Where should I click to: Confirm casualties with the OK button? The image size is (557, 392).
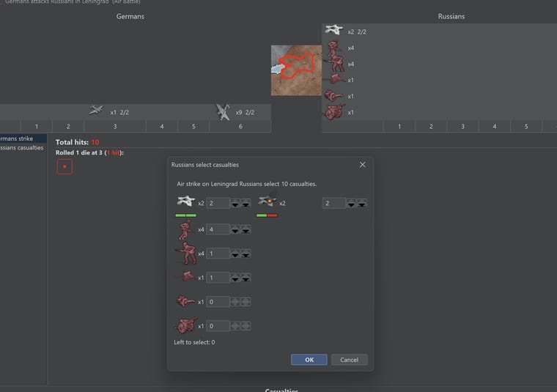(x=309, y=360)
